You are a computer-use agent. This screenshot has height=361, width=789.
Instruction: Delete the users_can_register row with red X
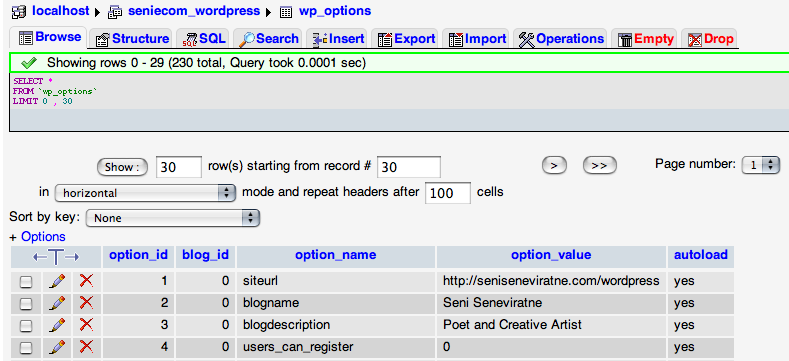tap(87, 346)
